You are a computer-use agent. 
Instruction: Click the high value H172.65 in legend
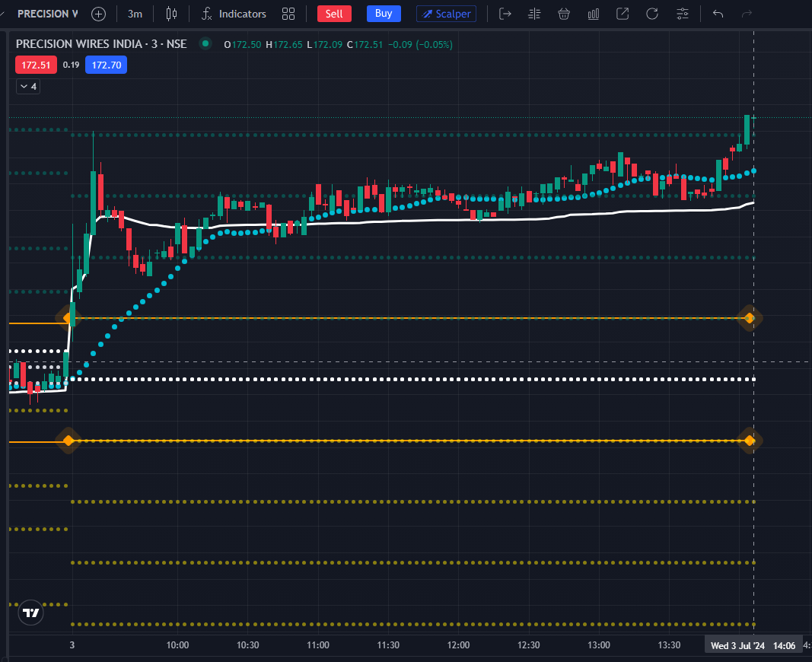tap(284, 44)
